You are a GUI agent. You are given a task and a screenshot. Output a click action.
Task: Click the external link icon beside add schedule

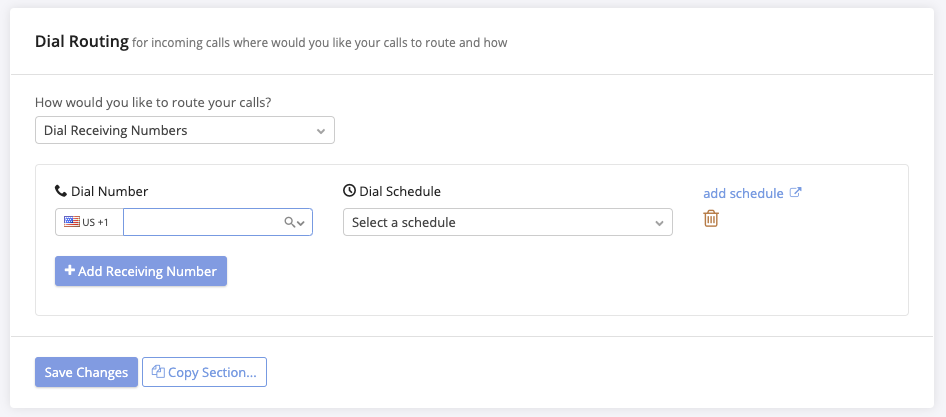796,193
